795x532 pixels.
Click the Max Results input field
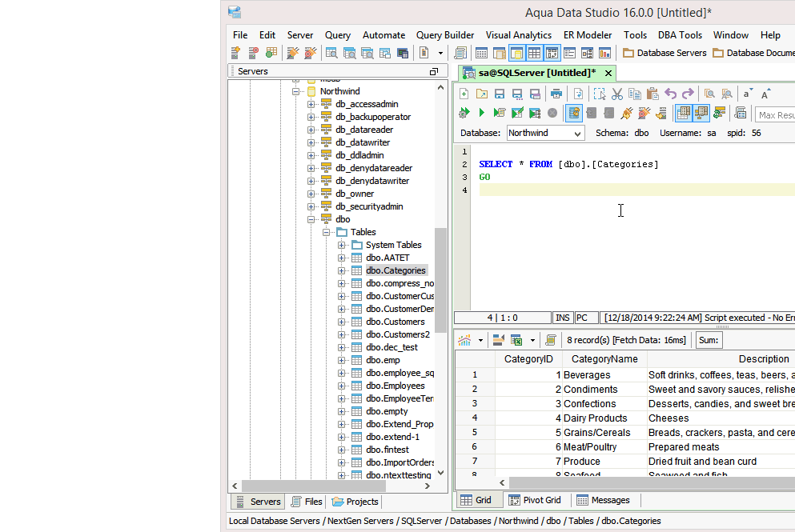coord(775,115)
